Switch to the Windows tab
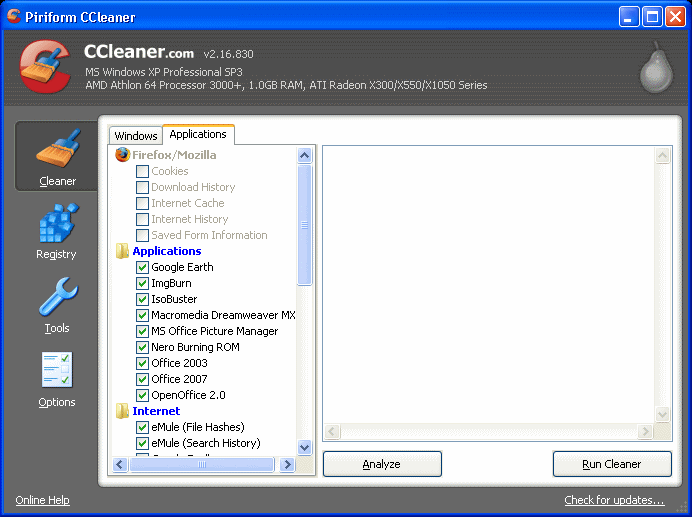Screen dimensions: 692x517 point(136,136)
